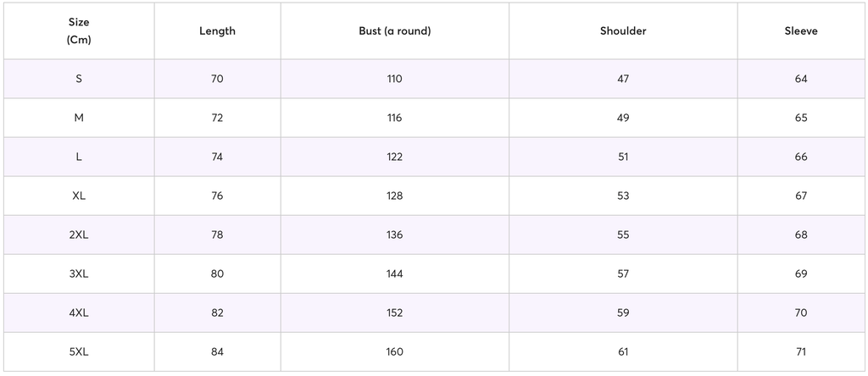Select the 4XL size label
Image resolution: width=868 pixels, height=376 pixels.
coord(79,313)
